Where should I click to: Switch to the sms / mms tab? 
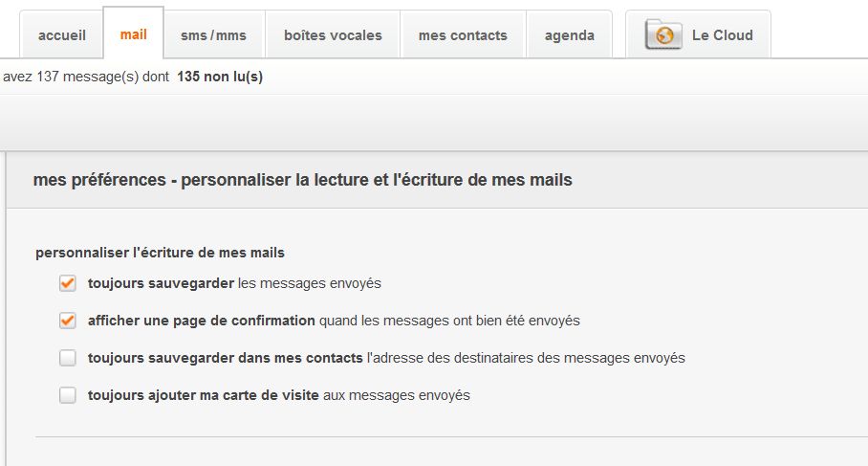[213, 35]
